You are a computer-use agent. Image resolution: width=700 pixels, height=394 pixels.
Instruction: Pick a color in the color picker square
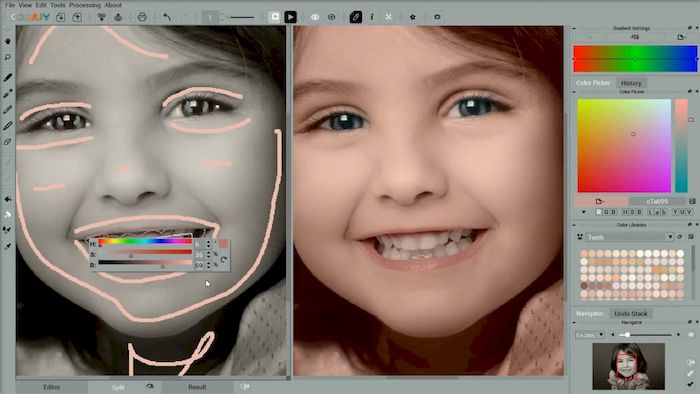pyautogui.click(x=624, y=145)
